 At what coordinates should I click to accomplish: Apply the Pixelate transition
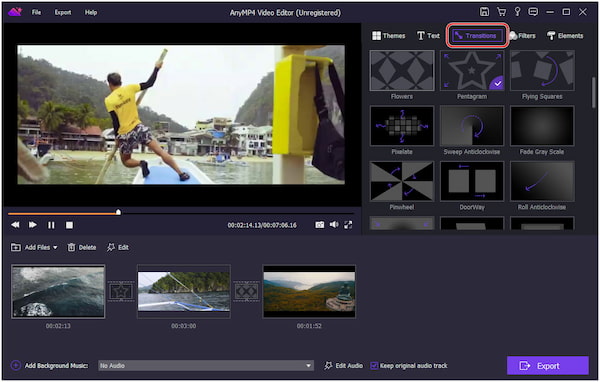point(402,126)
